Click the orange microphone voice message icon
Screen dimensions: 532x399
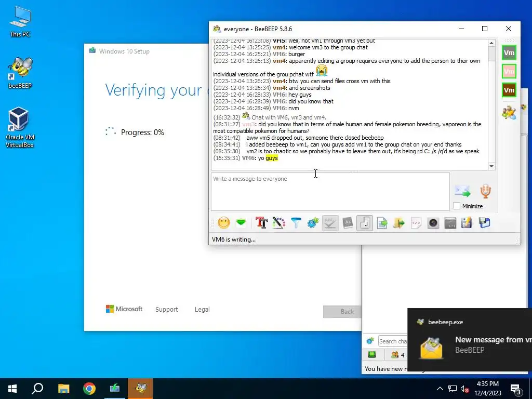click(486, 191)
